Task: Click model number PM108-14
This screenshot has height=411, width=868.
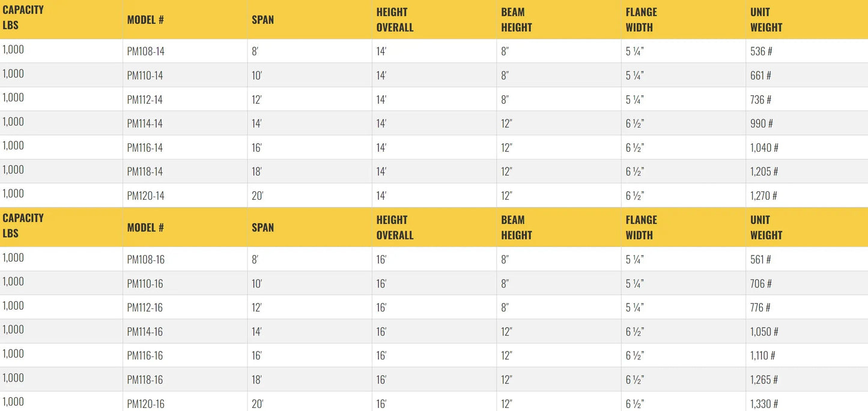Action: coord(145,52)
